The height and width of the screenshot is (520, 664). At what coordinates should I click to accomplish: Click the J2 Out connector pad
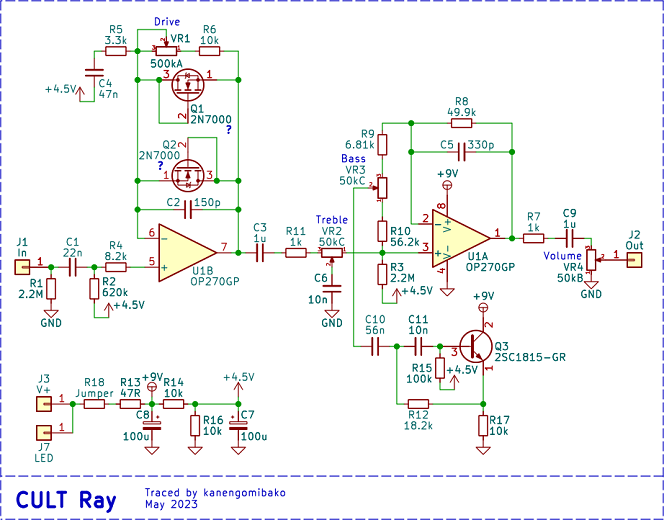pyautogui.click(x=634, y=260)
